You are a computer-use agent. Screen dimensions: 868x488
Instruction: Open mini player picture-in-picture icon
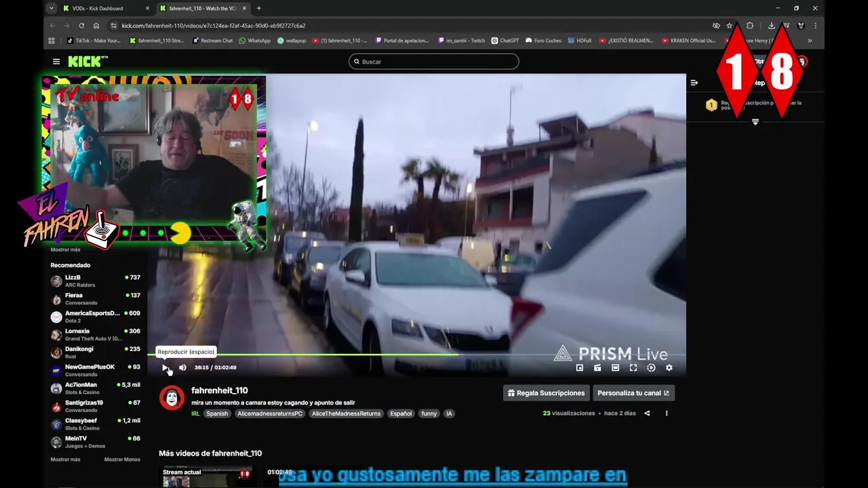pyautogui.click(x=580, y=367)
